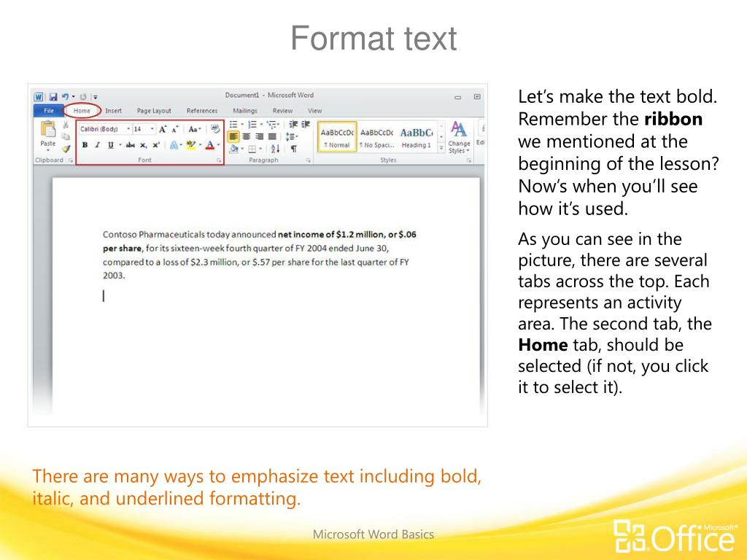Click the Shrink Font icon
The image size is (747, 560).
pyautogui.click(x=175, y=129)
